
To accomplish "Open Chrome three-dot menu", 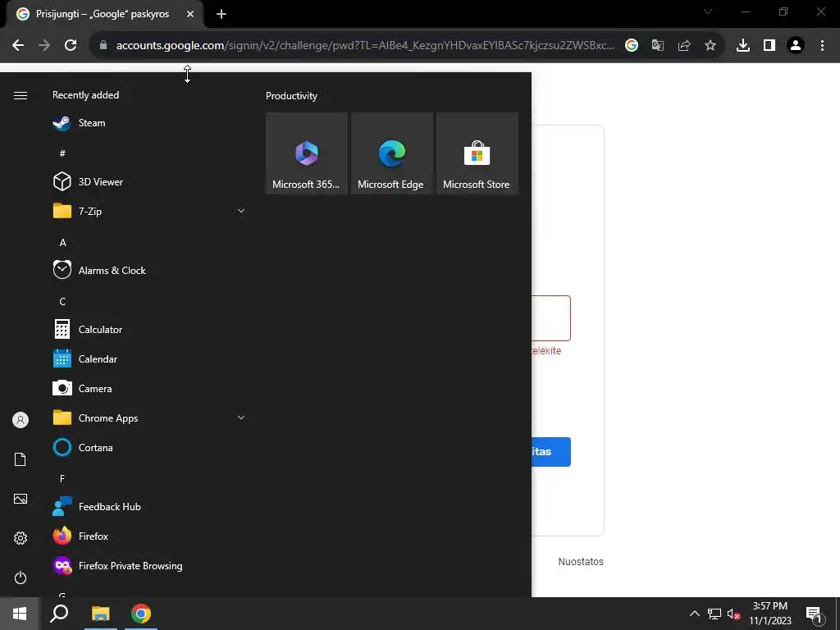I will 822,46.
